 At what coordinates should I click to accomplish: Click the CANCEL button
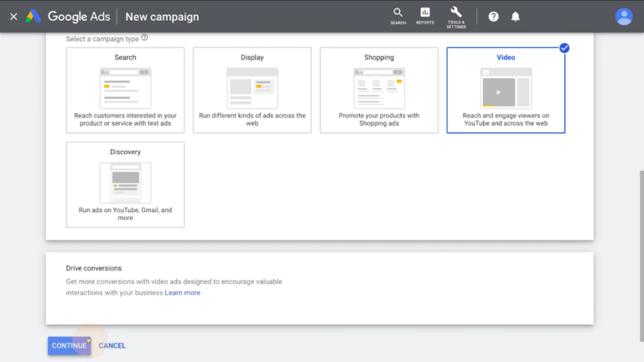(112, 345)
